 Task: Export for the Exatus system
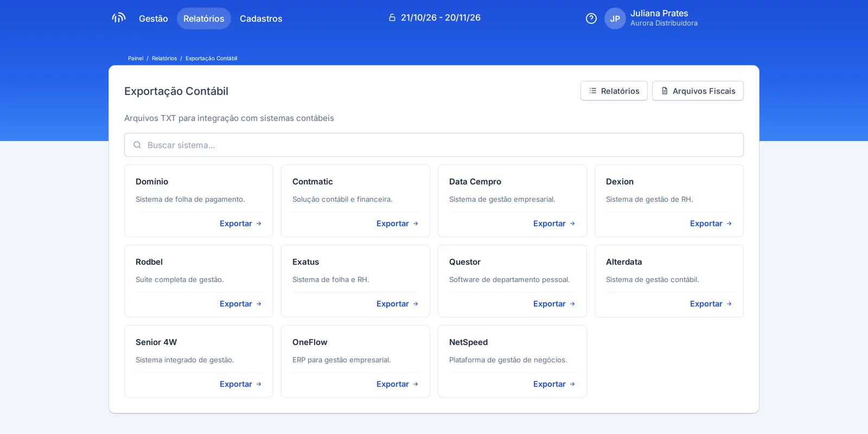point(398,304)
